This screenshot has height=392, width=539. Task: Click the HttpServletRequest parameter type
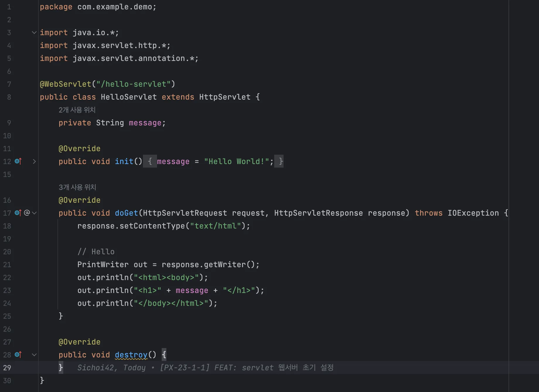tap(185, 213)
